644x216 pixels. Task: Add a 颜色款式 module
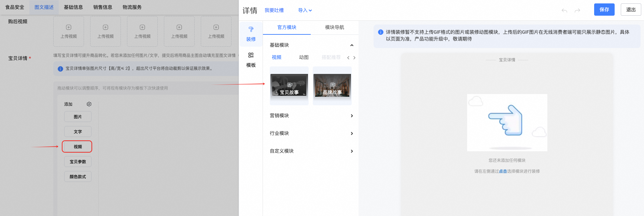point(78,176)
